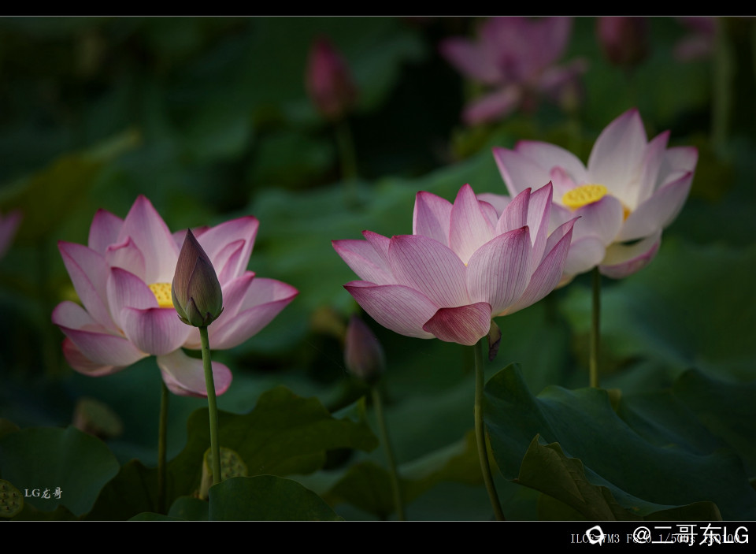Click the small dark bud below the center lotus
Viewport: 756px width, 554px height.
[362, 351]
